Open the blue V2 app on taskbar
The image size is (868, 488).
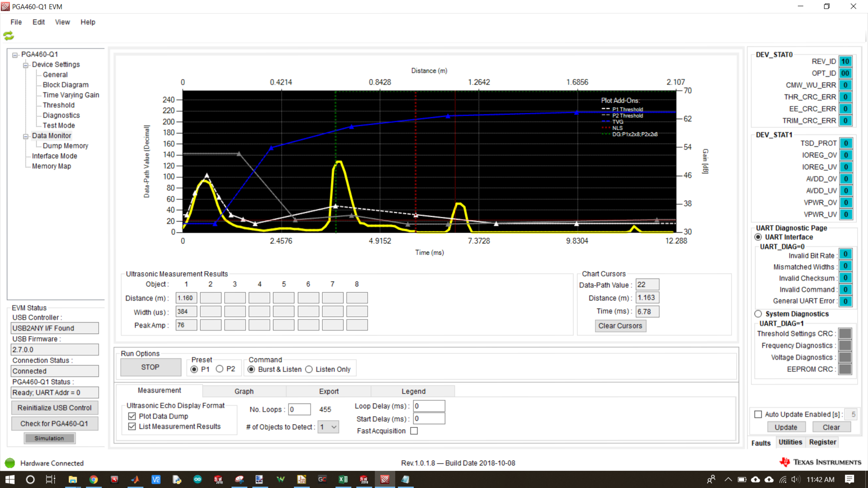click(x=156, y=479)
